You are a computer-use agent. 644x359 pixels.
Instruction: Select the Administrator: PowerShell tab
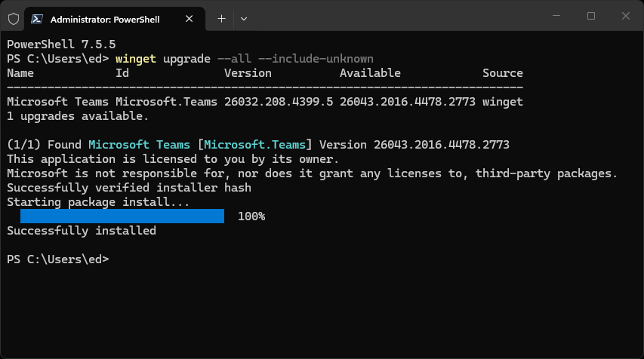(x=115, y=19)
